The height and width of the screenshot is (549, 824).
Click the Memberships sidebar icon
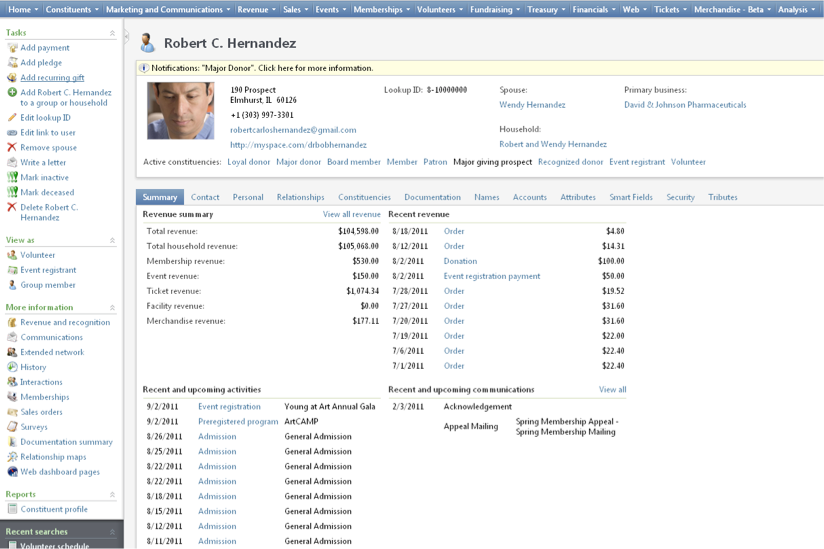(x=12, y=397)
